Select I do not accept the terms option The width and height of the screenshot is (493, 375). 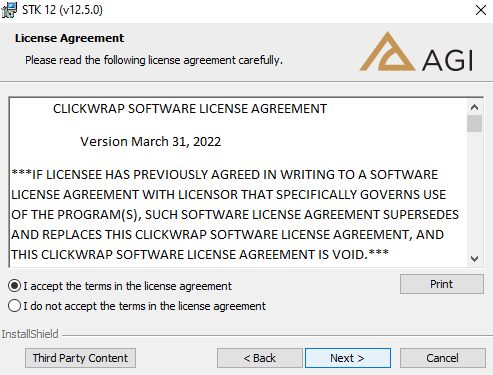point(14,306)
